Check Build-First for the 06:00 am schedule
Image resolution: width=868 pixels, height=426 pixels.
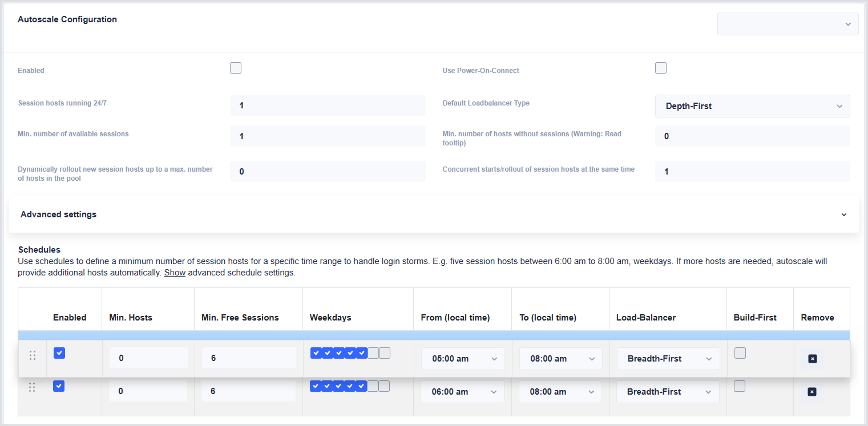(740, 387)
